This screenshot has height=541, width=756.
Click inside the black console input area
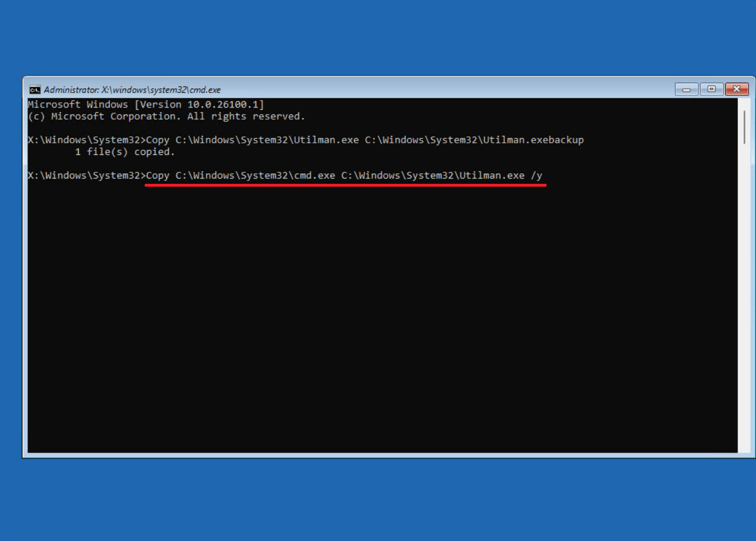pyautogui.click(x=376, y=318)
